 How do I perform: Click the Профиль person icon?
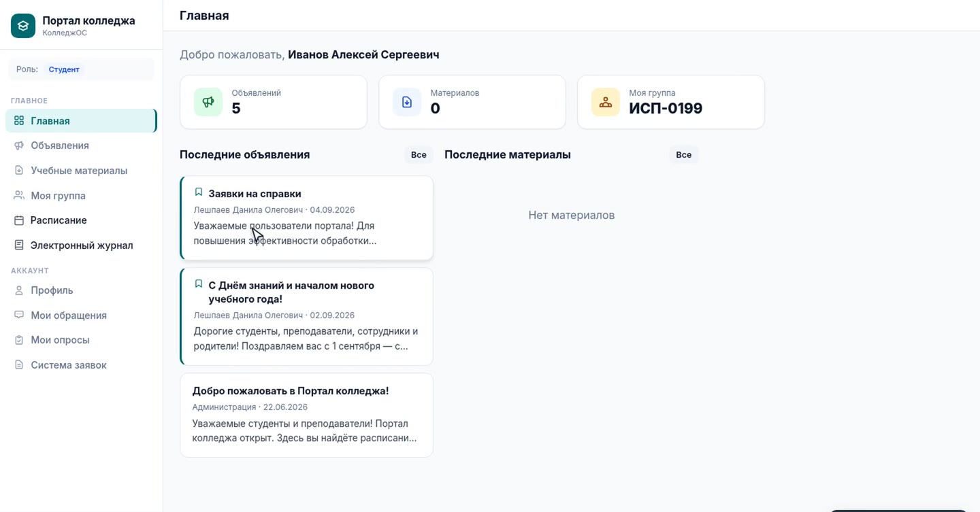[19, 290]
